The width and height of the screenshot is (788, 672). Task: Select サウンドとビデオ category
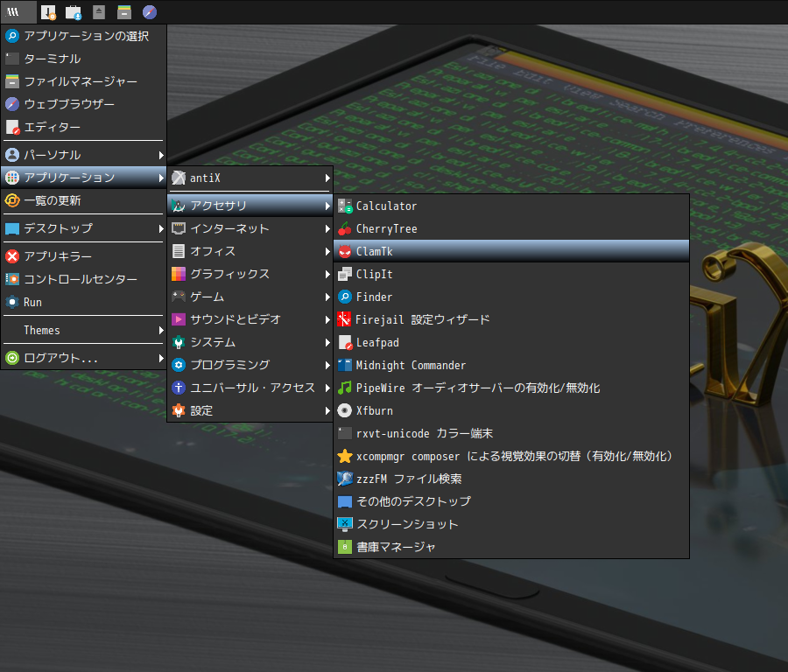pos(250,319)
